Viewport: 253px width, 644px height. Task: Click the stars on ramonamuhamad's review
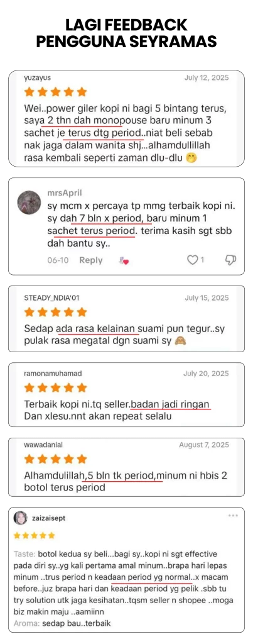[55, 387]
